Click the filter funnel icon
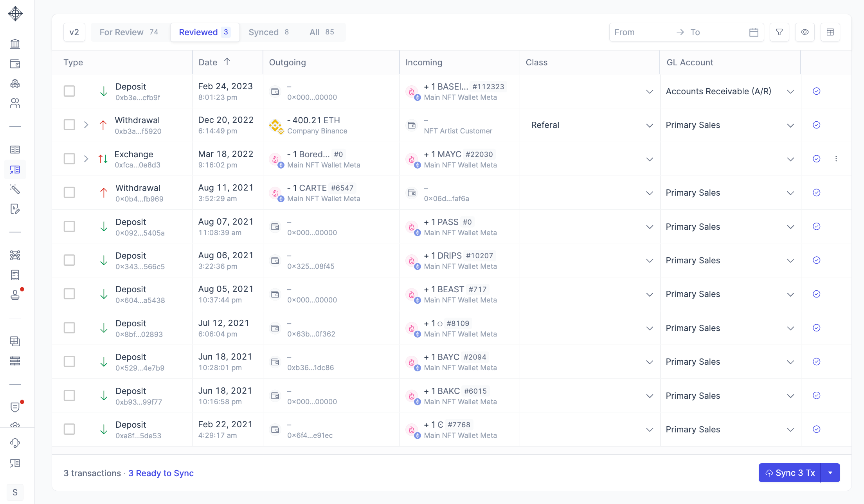The image size is (864, 504). 779,32
